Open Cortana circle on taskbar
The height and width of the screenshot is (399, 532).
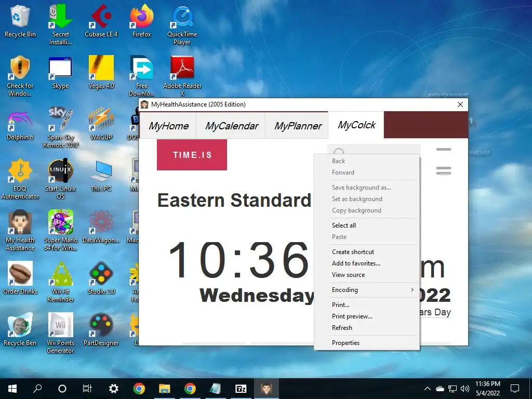62,389
